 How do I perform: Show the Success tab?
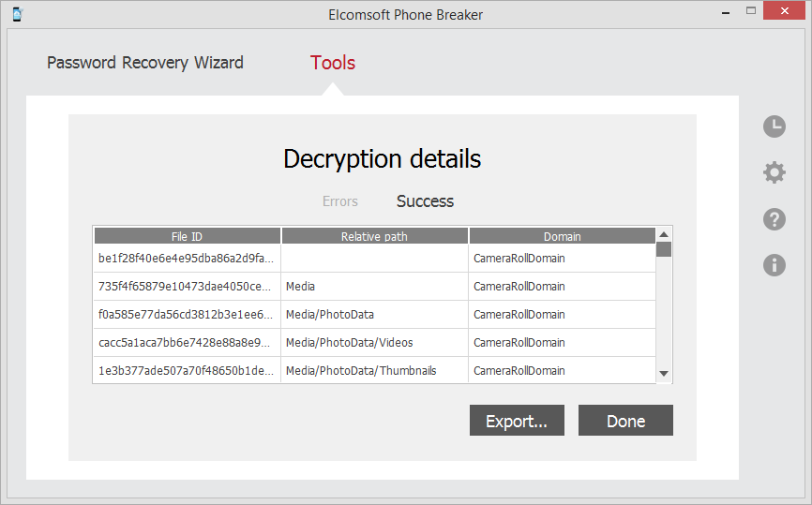pos(425,201)
